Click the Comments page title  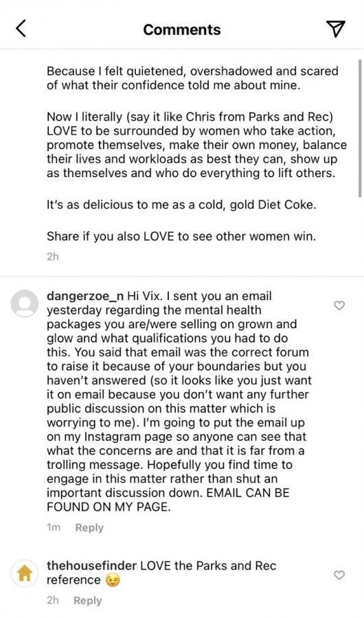click(x=182, y=30)
